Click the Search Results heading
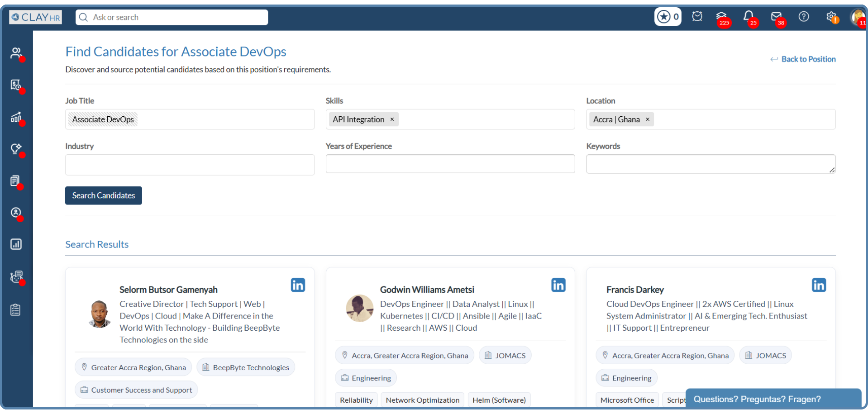The width and height of the screenshot is (868, 414). [97, 244]
